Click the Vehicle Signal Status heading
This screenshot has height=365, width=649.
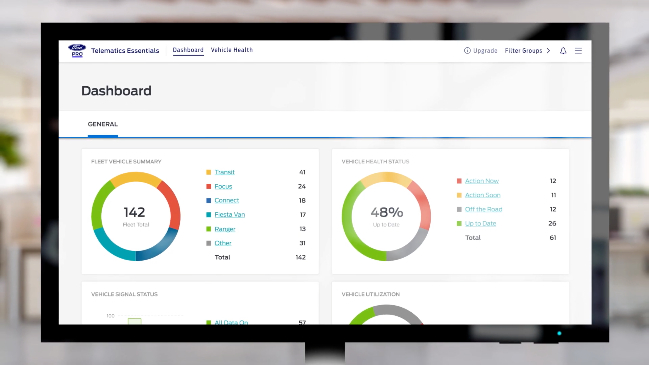[x=124, y=294]
